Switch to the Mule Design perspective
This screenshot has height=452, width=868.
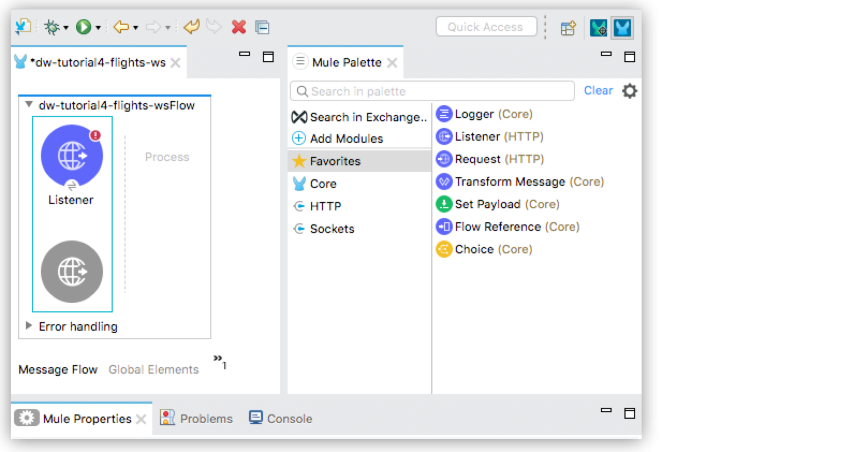pos(622,28)
